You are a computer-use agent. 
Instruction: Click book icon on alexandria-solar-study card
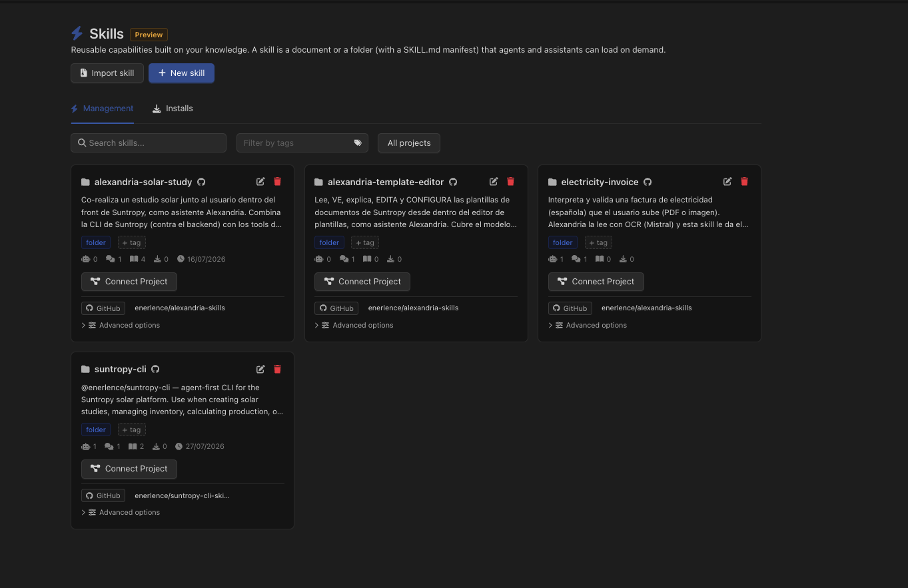click(x=133, y=259)
